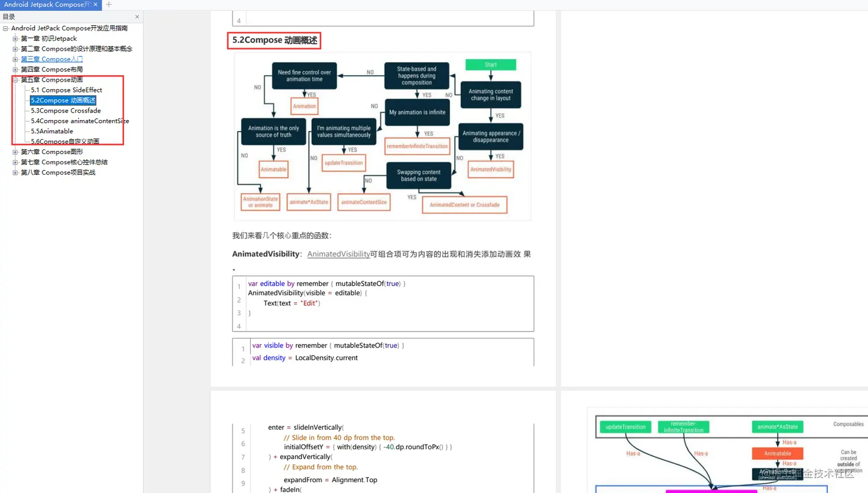
Task: Collapse the root node Android JetPack Compose开发应用指南
Action: pyautogui.click(x=5, y=28)
